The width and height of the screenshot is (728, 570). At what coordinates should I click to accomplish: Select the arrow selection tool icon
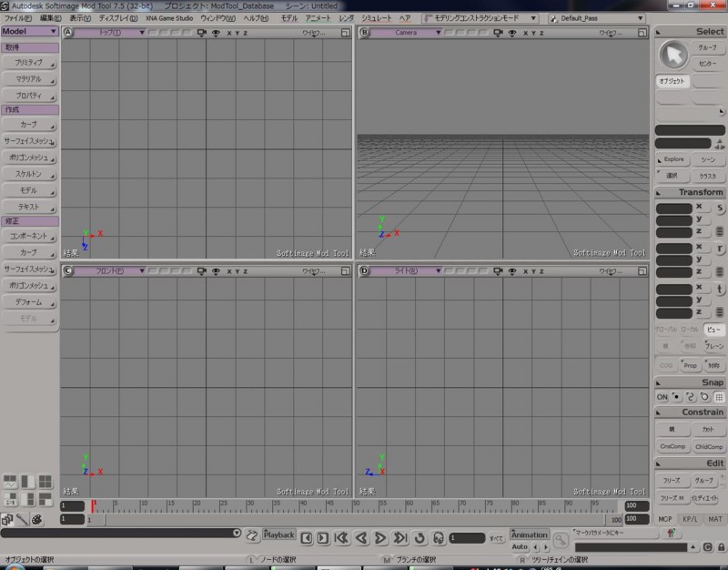coord(673,55)
